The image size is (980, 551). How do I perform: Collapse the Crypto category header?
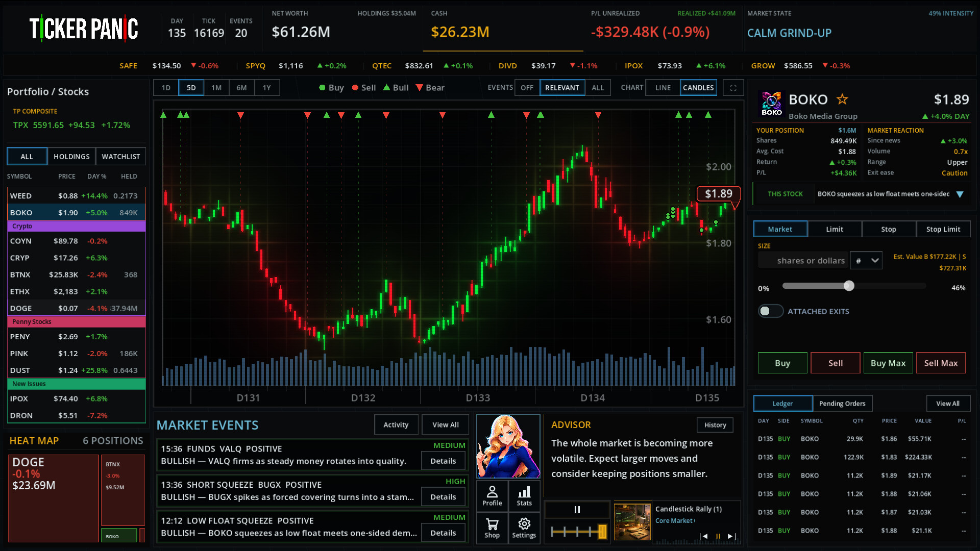point(77,226)
